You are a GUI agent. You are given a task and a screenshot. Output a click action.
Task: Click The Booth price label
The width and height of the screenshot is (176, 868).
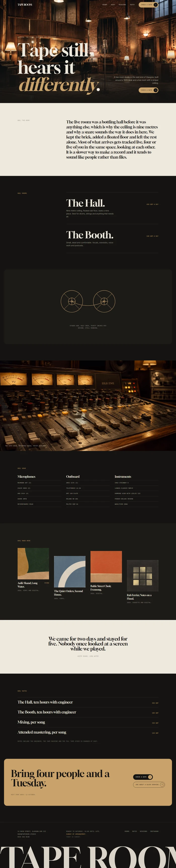pyautogui.click(x=152, y=236)
